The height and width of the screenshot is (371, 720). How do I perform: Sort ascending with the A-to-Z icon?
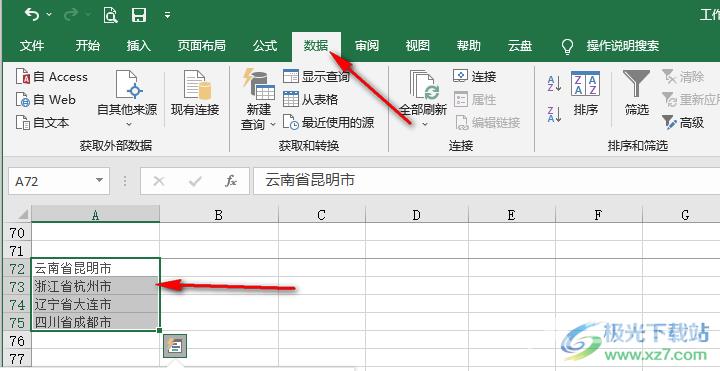point(554,84)
